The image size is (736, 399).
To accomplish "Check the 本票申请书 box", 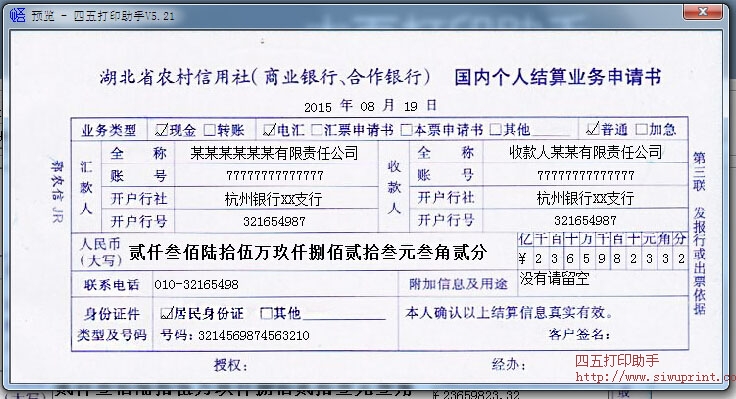I will 406,130.
